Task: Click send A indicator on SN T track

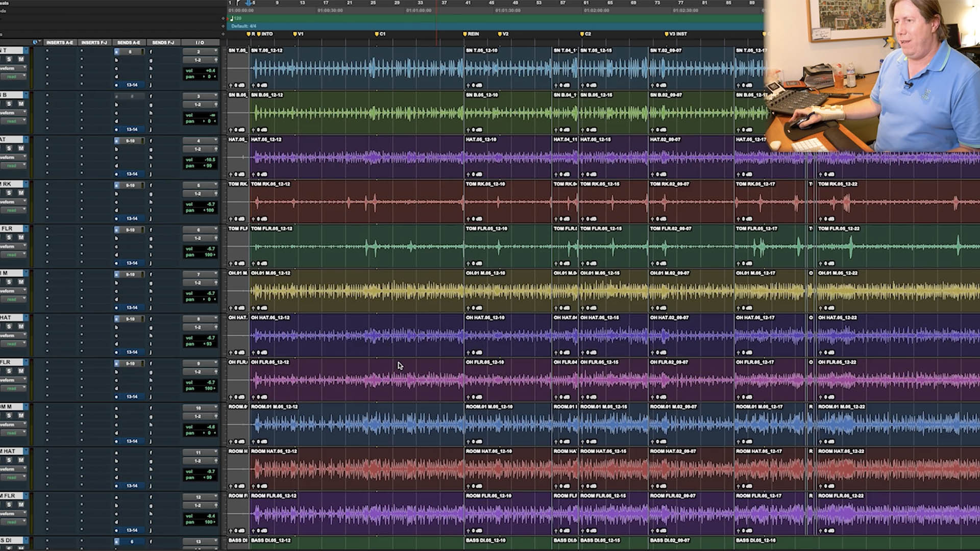Action: [x=116, y=52]
